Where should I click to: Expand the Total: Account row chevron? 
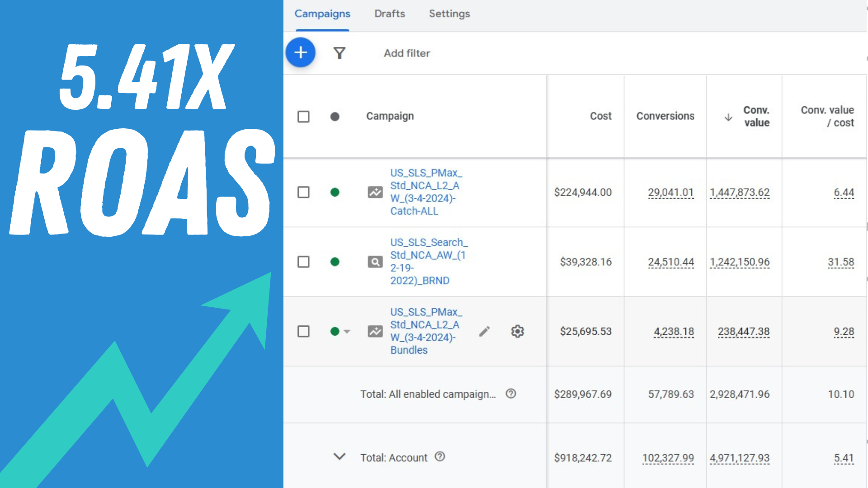click(340, 457)
